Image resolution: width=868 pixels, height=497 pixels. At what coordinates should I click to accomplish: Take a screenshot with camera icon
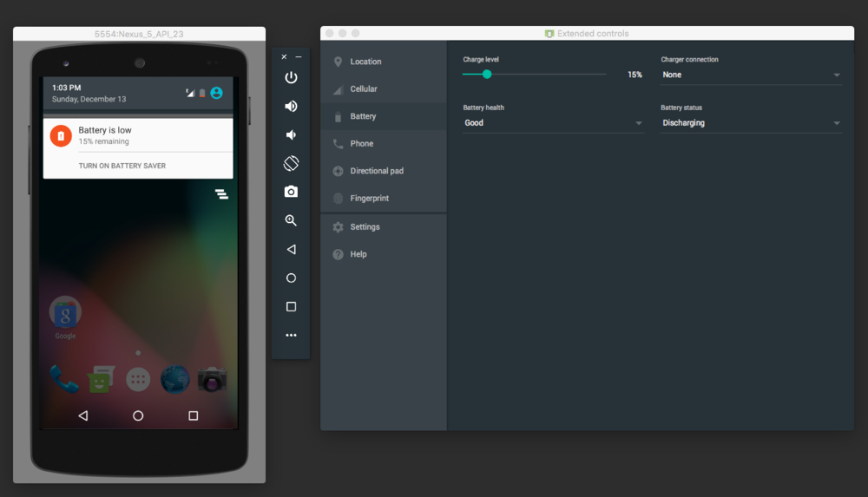(x=291, y=192)
